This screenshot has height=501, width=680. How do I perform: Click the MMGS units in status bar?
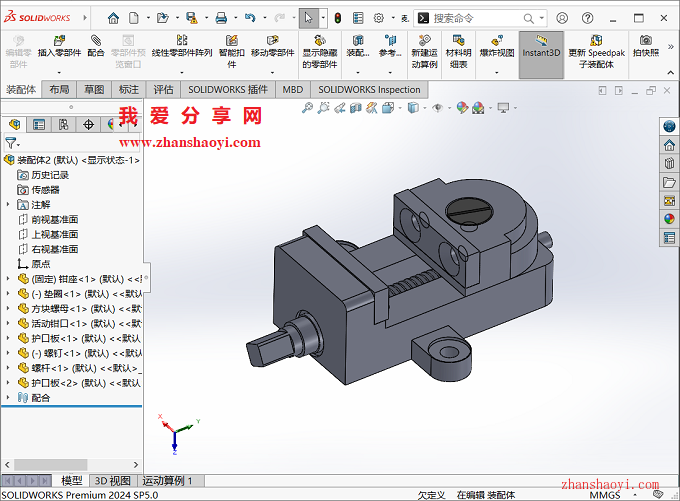(x=604, y=494)
